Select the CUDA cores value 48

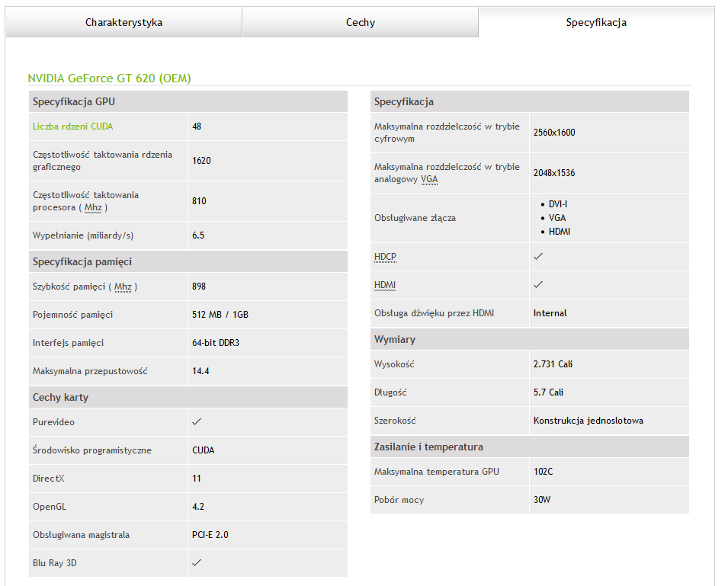[x=197, y=126]
